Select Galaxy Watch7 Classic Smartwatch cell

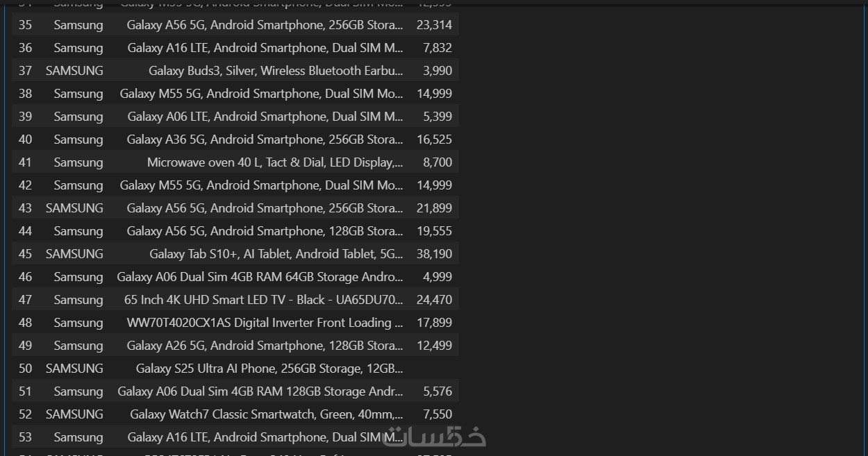coord(266,414)
